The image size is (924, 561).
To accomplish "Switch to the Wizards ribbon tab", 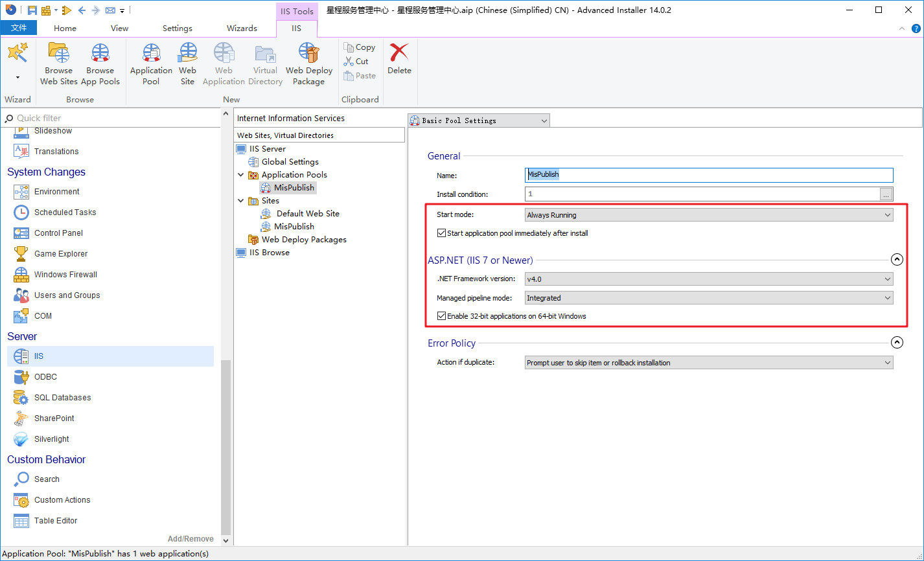I will tap(242, 29).
